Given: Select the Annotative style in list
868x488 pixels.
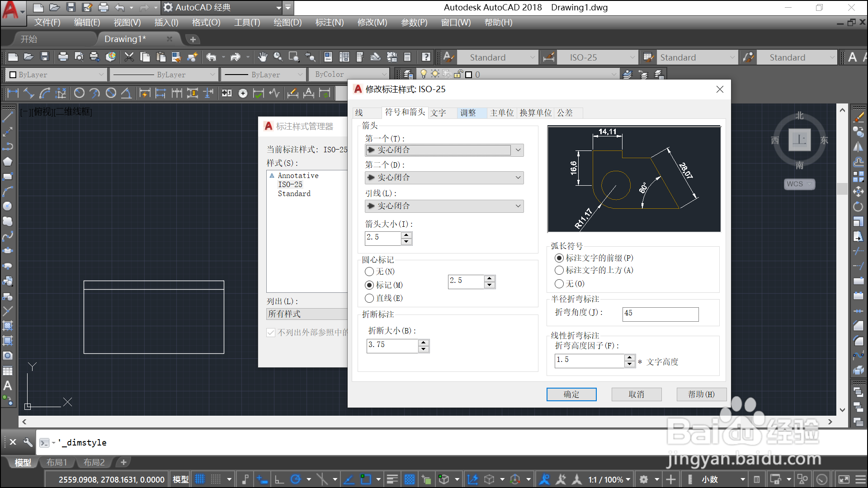Looking at the screenshot, I should pyautogui.click(x=298, y=175).
